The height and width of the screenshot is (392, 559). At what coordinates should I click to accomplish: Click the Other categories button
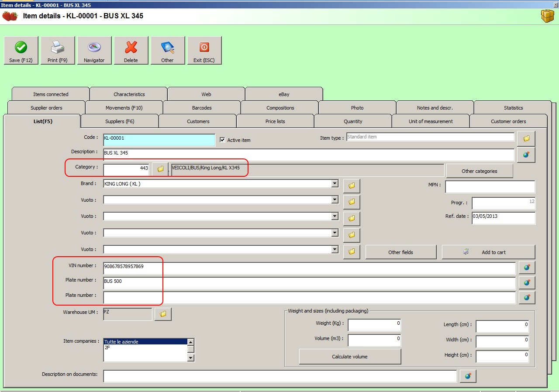[x=480, y=171]
